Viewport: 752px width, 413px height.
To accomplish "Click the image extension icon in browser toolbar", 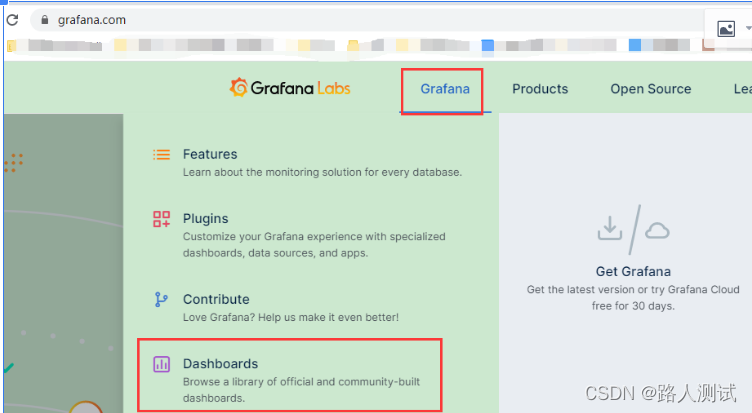I will click(x=726, y=29).
